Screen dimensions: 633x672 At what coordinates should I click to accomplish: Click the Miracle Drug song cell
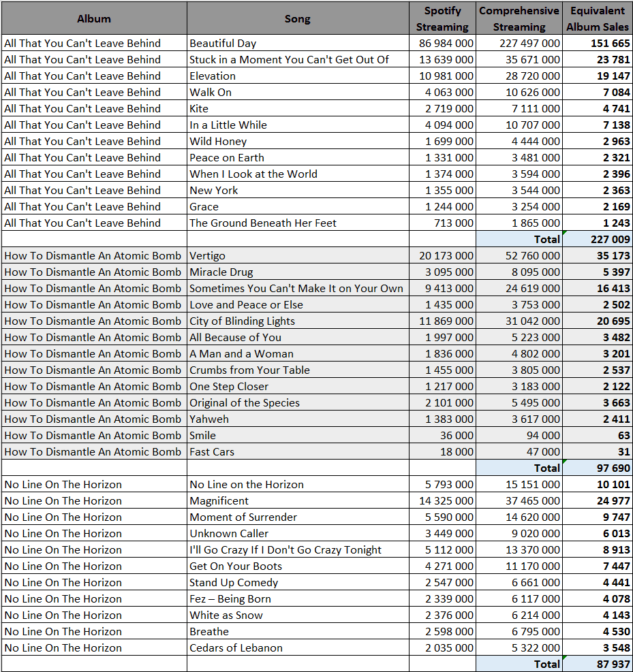(x=298, y=271)
